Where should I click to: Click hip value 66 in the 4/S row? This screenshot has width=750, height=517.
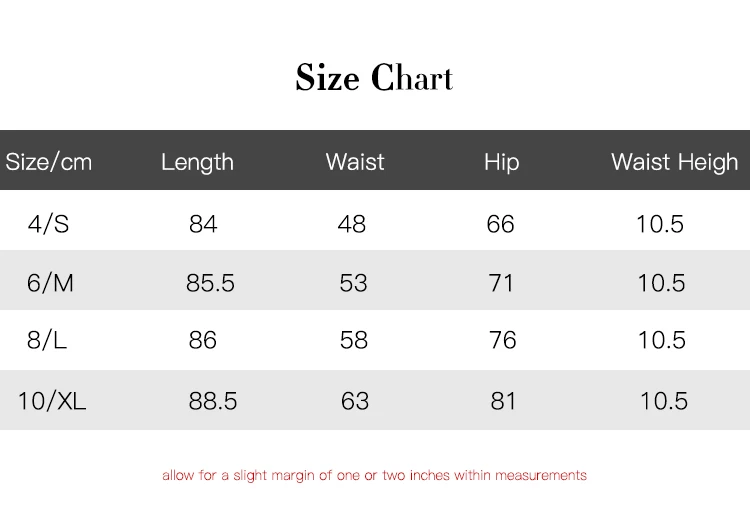coord(500,224)
